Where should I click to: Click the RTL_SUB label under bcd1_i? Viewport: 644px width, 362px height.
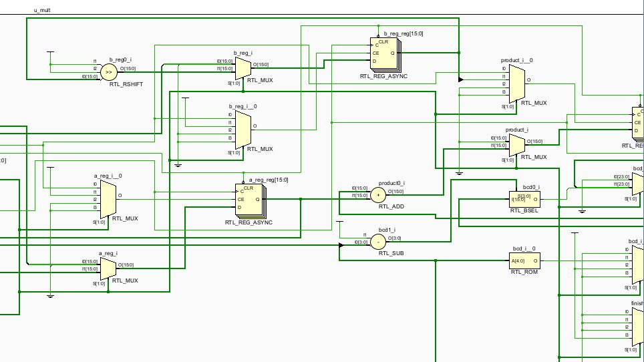click(391, 253)
